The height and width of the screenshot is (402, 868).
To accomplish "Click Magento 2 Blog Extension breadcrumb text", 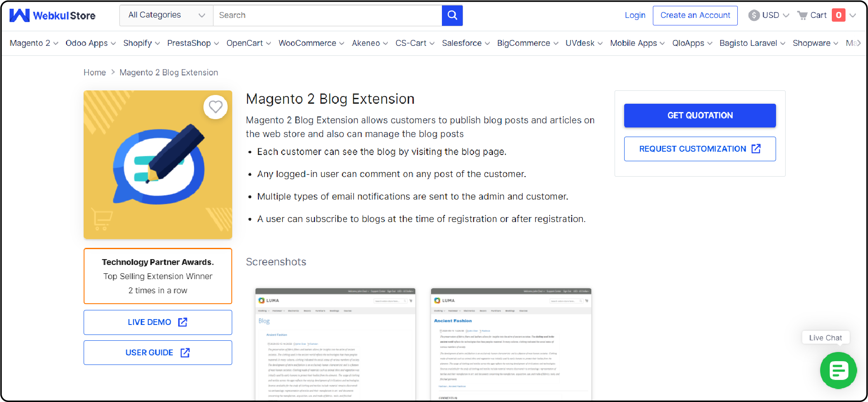I will pos(169,72).
